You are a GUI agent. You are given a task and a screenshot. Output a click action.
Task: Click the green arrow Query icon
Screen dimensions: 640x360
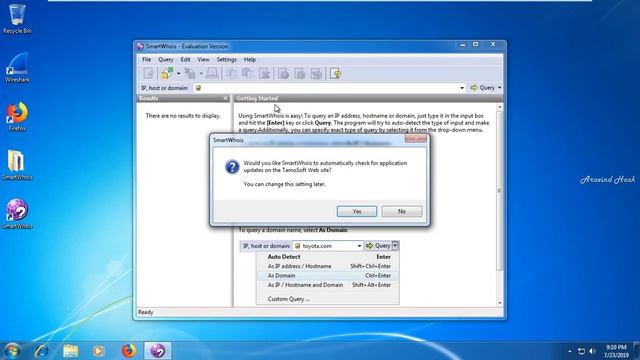click(474, 88)
